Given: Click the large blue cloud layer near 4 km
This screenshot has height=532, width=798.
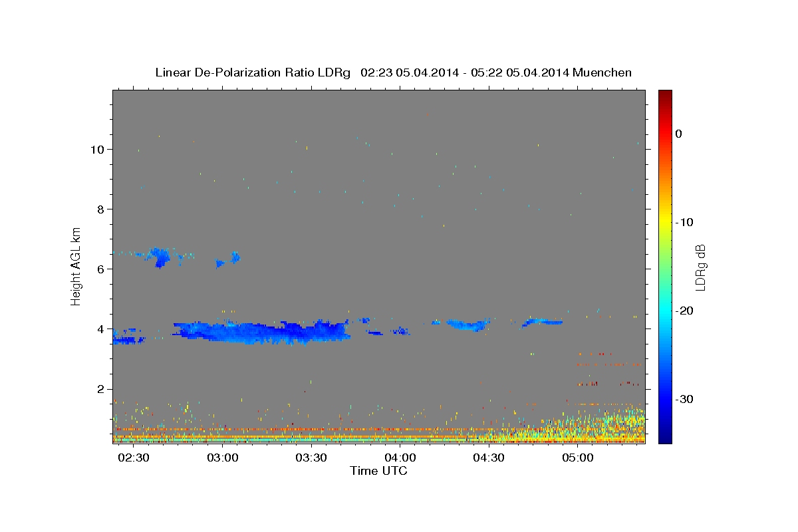Looking at the screenshot, I should (263, 331).
